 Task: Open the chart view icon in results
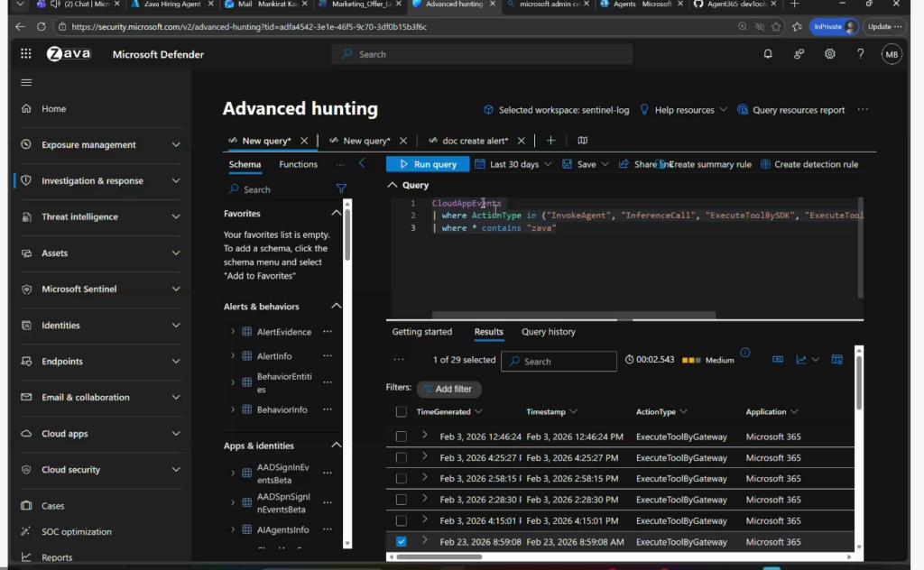pos(801,360)
